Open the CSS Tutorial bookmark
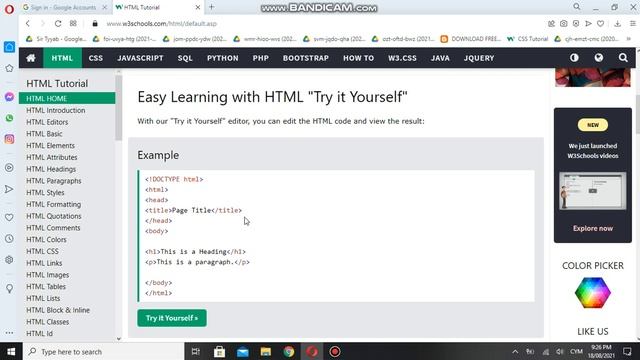Viewport: 640px width, 360px height. (x=527, y=39)
